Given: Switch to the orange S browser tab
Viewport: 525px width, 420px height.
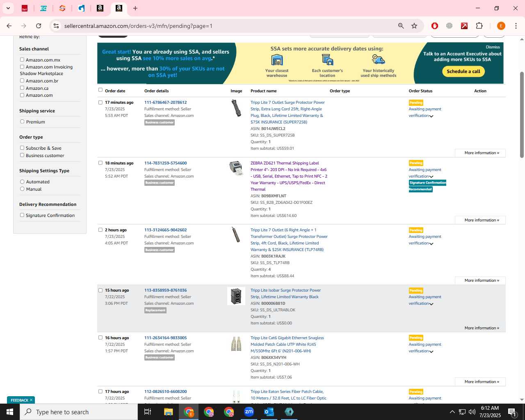Looking at the screenshot, I should point(62,8).
